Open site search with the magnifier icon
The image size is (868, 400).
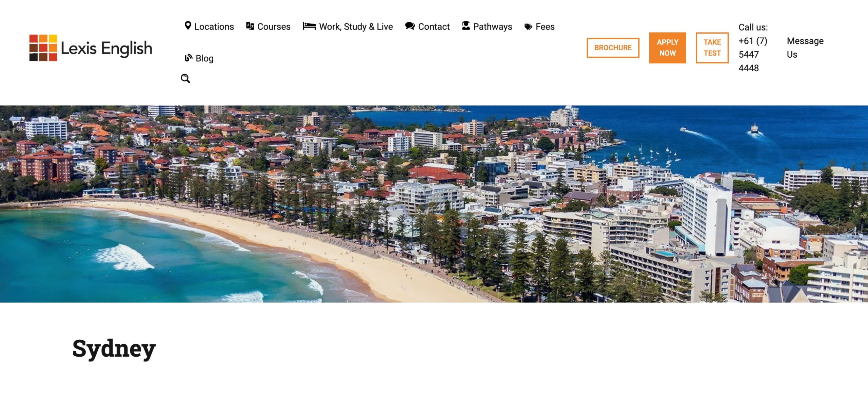pos(185,78)
